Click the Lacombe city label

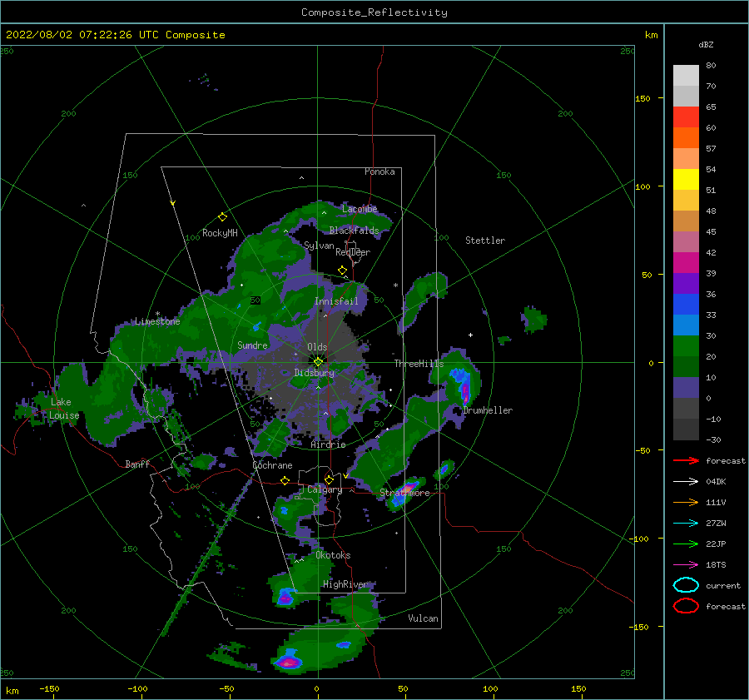360,209
